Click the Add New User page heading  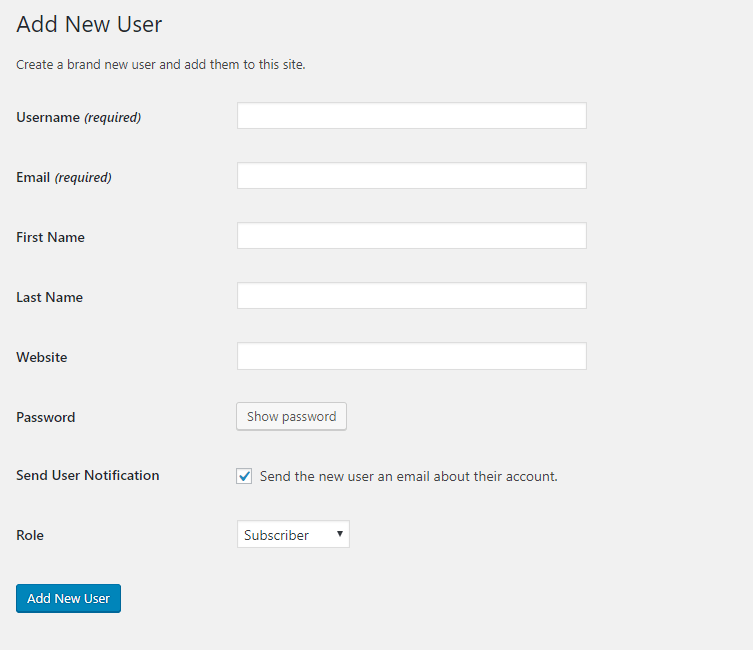[x=89, y=24]
